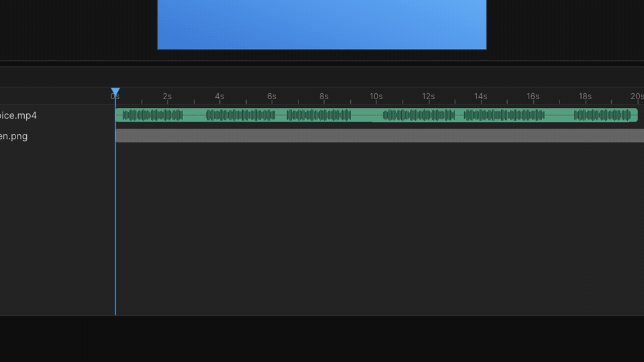Click the last waveform burst near 19s
Screen dimensions: 644x362
point(602,115)
